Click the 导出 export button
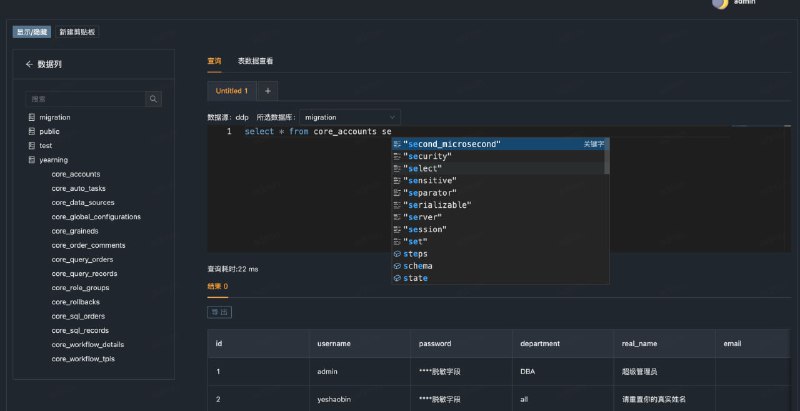 (x=219, y=312)
